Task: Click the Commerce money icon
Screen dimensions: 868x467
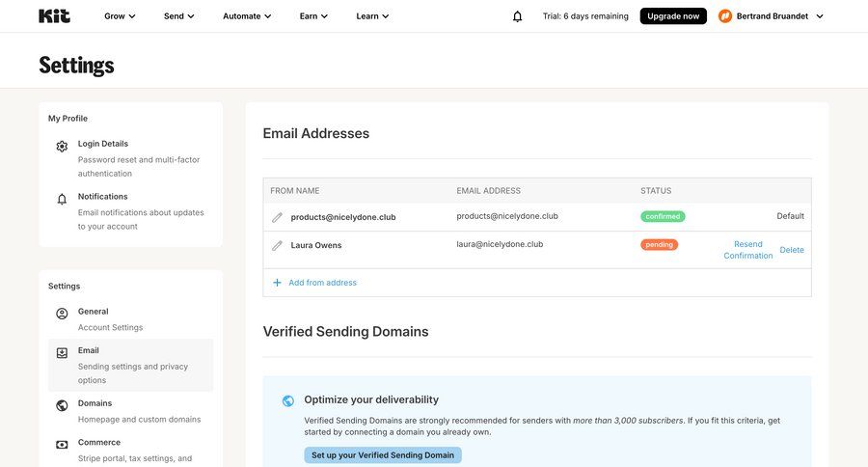Action: coord(62,445)
